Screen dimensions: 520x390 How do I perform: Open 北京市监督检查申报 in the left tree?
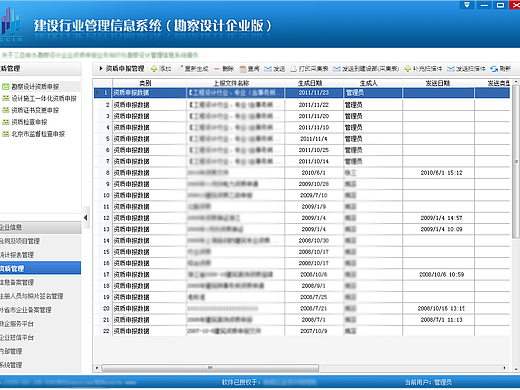coord(38,134)
